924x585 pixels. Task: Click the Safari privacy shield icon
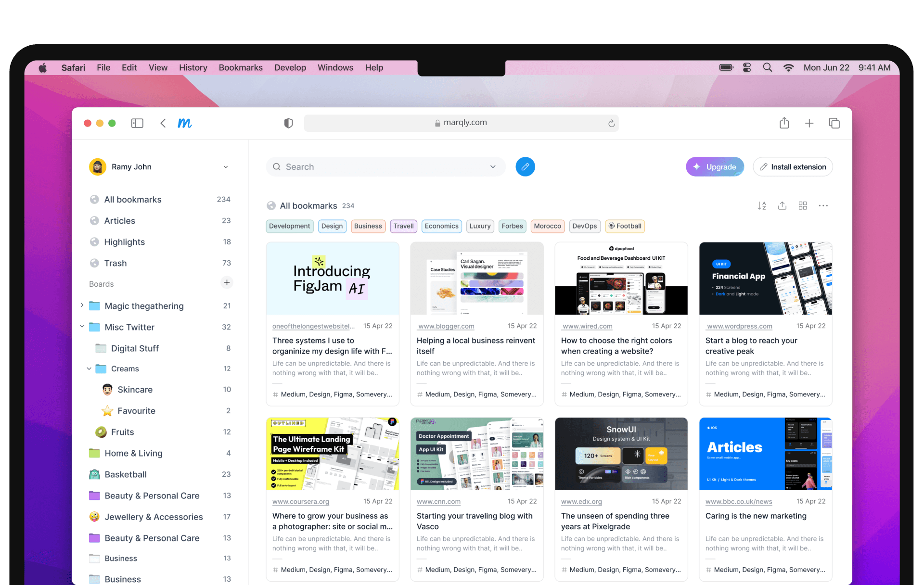[x=288, y=123]
